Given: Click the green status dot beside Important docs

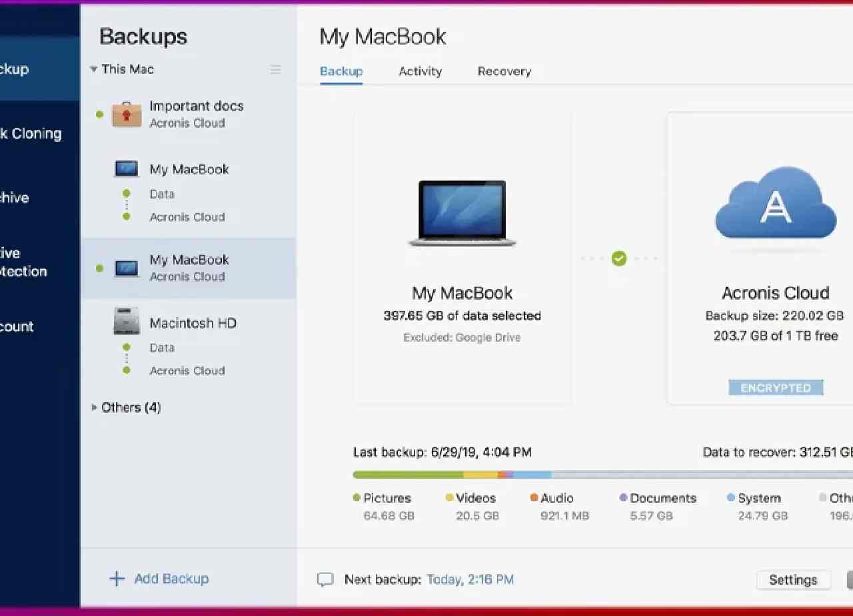Looking at the screenshot, I should [x=99, y=115].
